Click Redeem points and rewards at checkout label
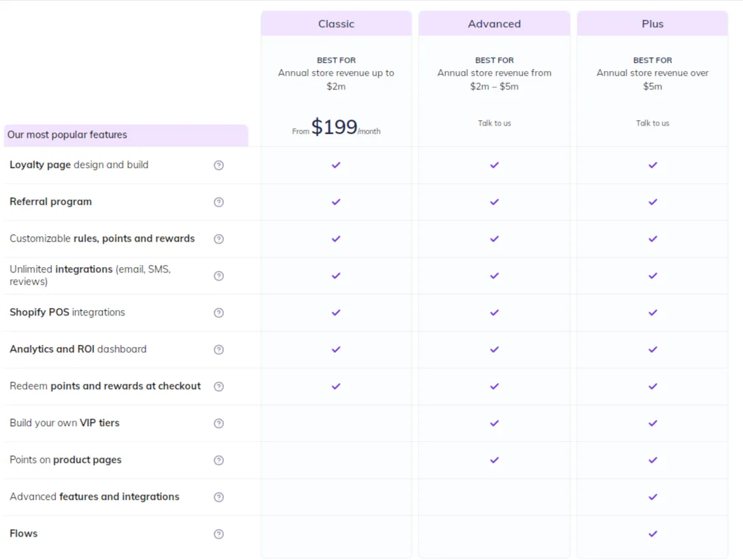Viewport: 743px width, 560px height. (x=105, y=386)
